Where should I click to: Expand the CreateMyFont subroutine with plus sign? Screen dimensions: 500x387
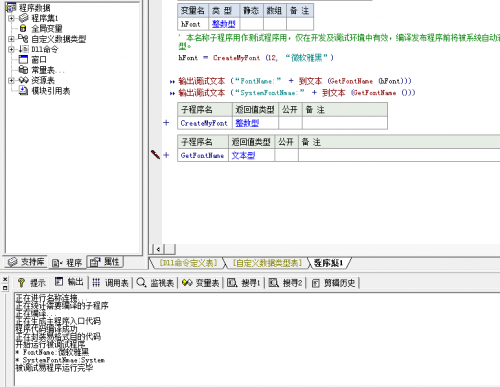click(x=166, y=123)
